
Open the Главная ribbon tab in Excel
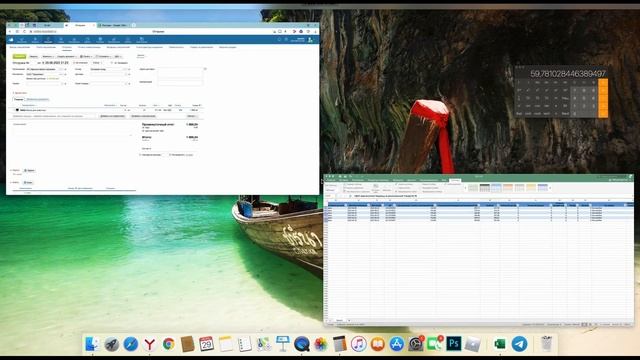pos(331,180)
